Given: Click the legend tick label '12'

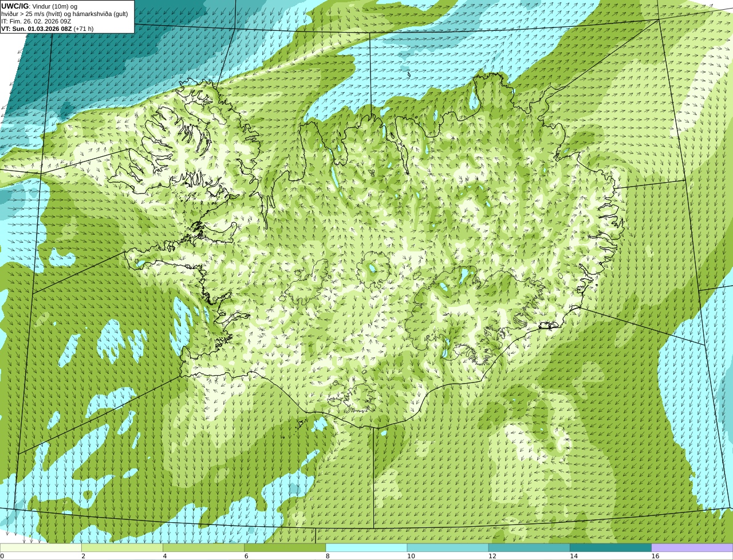Looking at the screenshot, I should click(492, 556).
